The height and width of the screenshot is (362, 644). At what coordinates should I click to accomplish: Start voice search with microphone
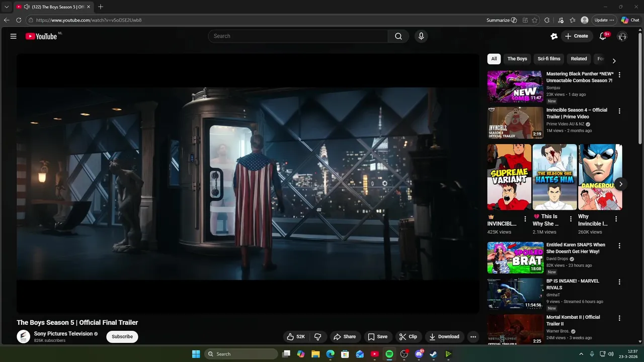421,36
